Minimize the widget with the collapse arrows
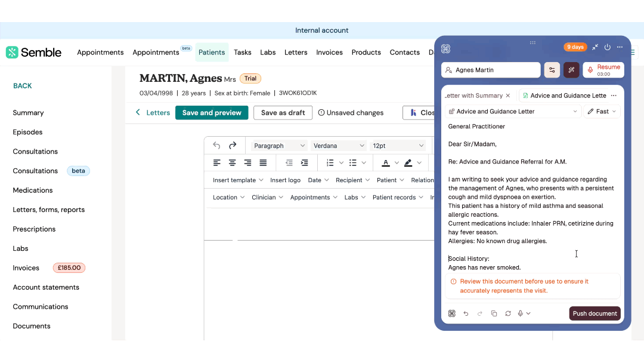The width and height of the screenshot is (644, 363). coord(595,47)
